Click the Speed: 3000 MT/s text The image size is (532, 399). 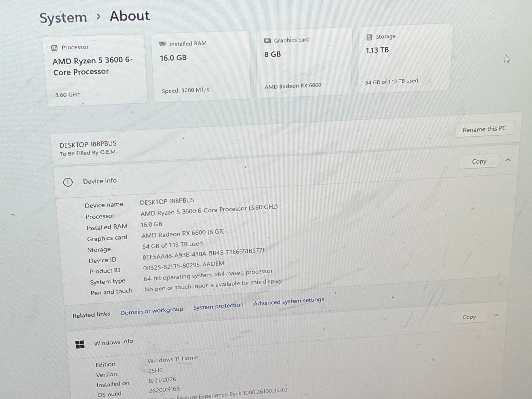click(x=185, y=90)
